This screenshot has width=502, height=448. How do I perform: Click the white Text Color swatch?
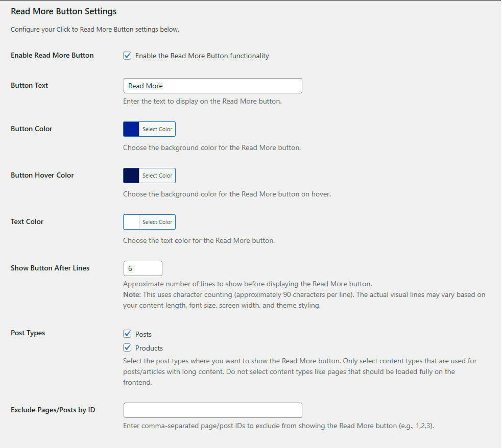click(130, 221)
